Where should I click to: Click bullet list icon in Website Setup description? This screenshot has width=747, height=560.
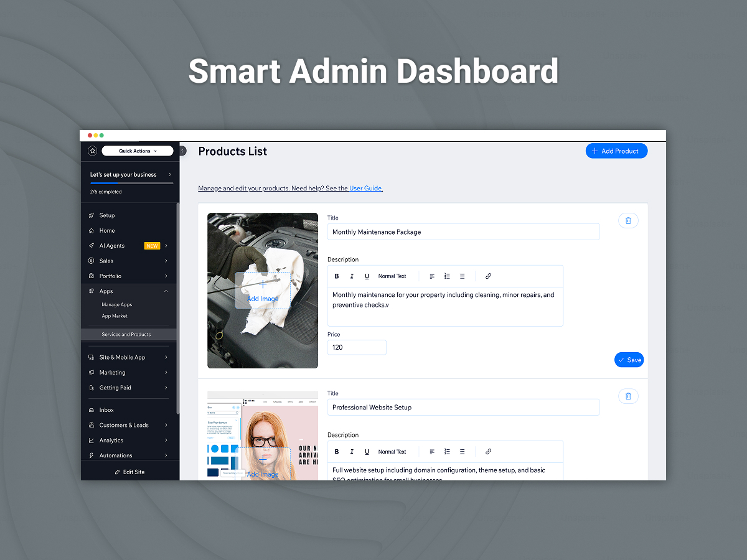point(462,452)
